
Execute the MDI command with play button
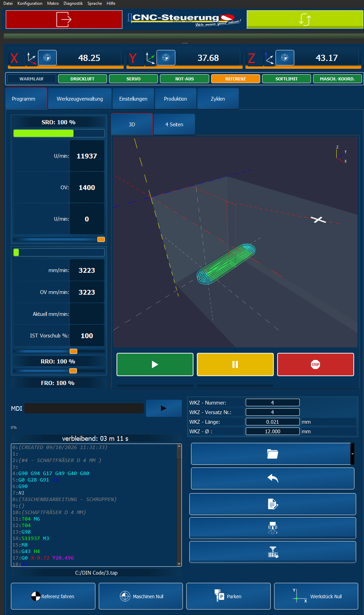164,408
